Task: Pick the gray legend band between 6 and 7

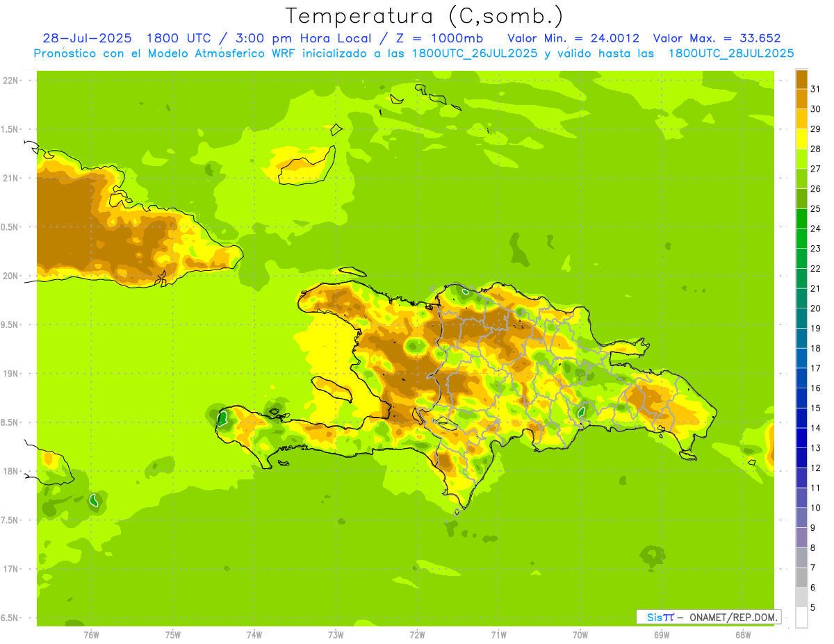Action: (x=801, y=577)
